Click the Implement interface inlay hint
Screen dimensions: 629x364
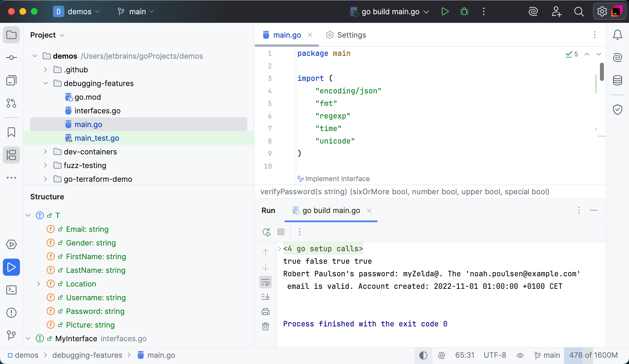337,179
